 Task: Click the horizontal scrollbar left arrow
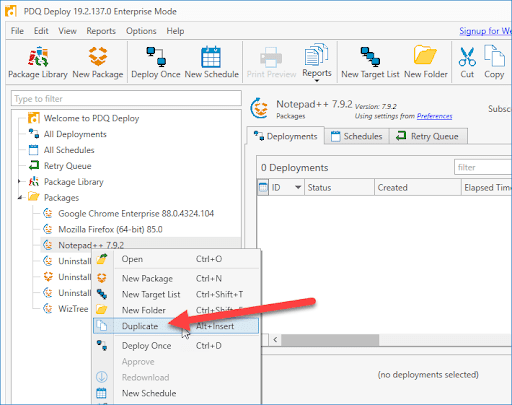tap(275, 340)
